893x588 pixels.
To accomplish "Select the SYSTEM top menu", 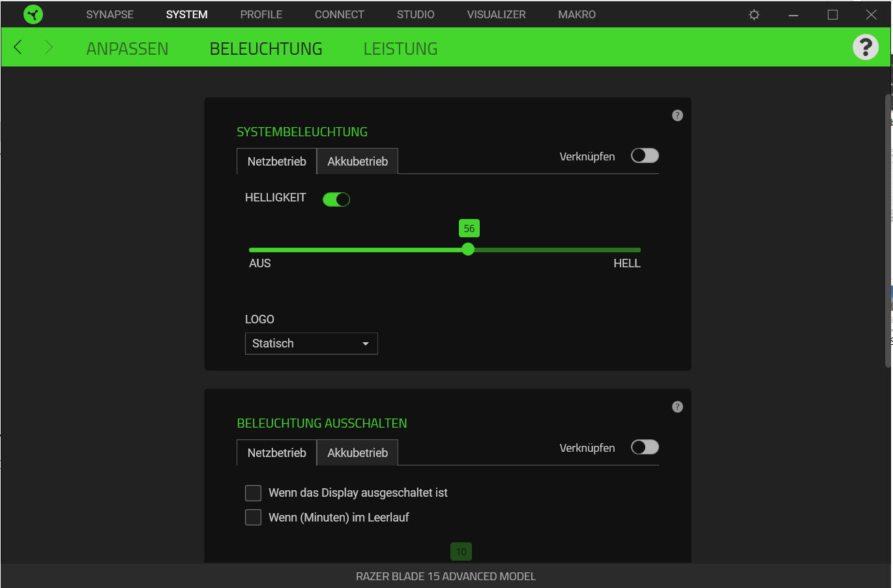I will (x=187, y=14).
